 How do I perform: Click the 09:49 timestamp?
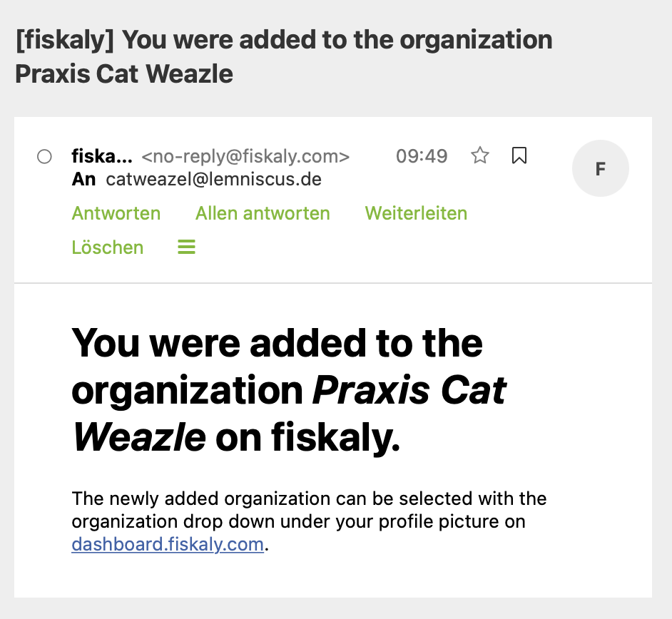tap(422, 156)
